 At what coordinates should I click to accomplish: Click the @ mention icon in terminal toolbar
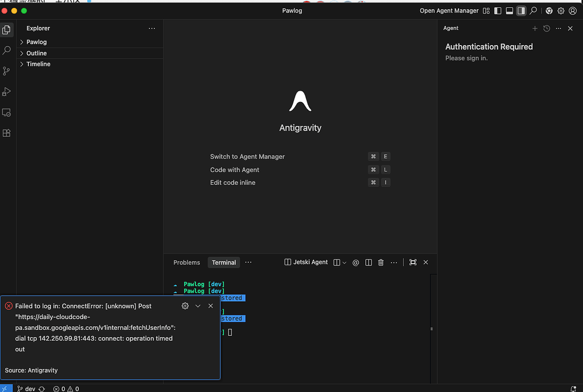click(x=356, y=262)
